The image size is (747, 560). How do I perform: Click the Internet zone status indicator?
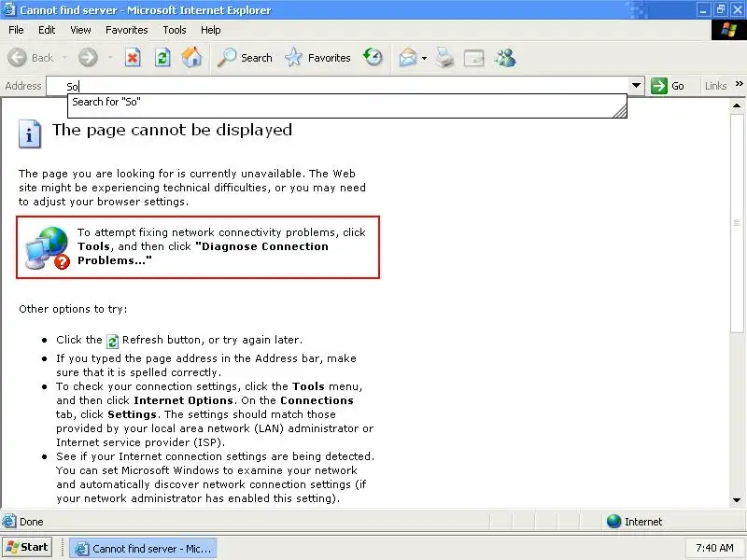635,522
